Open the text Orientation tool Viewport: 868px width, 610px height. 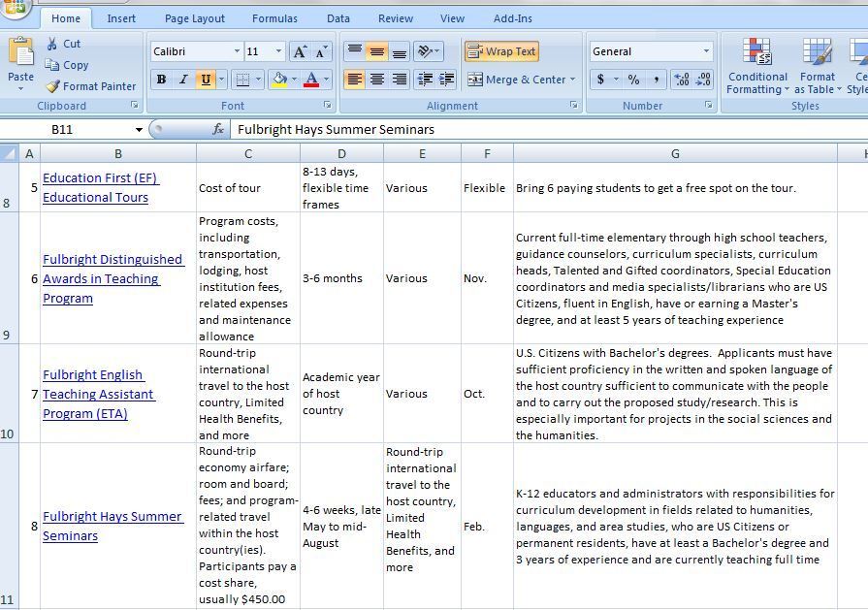pyautogui.click(x=428, y=52)
